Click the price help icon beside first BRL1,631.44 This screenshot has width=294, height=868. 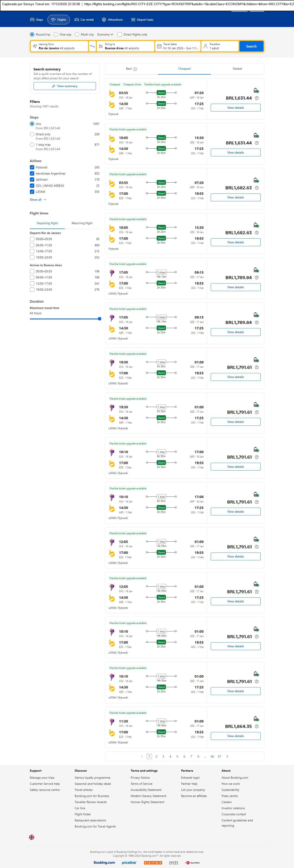click(x=257, y=98)
